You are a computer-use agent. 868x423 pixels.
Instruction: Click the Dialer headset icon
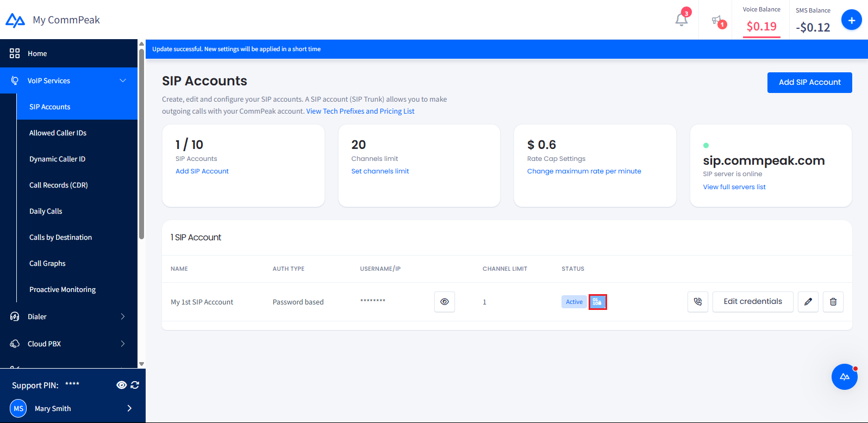15,316
